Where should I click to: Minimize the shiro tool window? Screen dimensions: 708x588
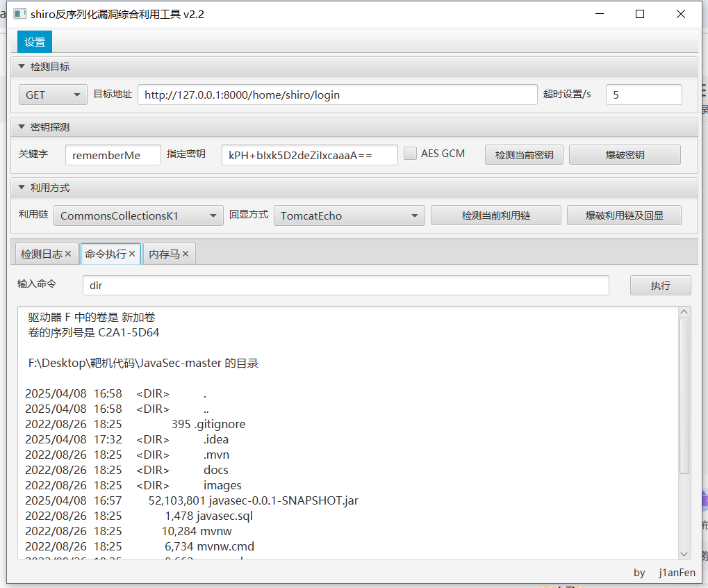coord(600,14)
